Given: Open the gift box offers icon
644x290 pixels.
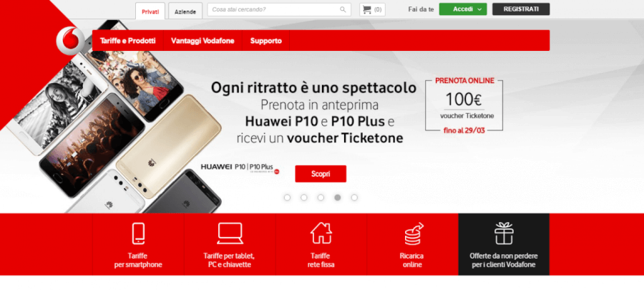Looking at the screenshot, I should tap(504, 233).
